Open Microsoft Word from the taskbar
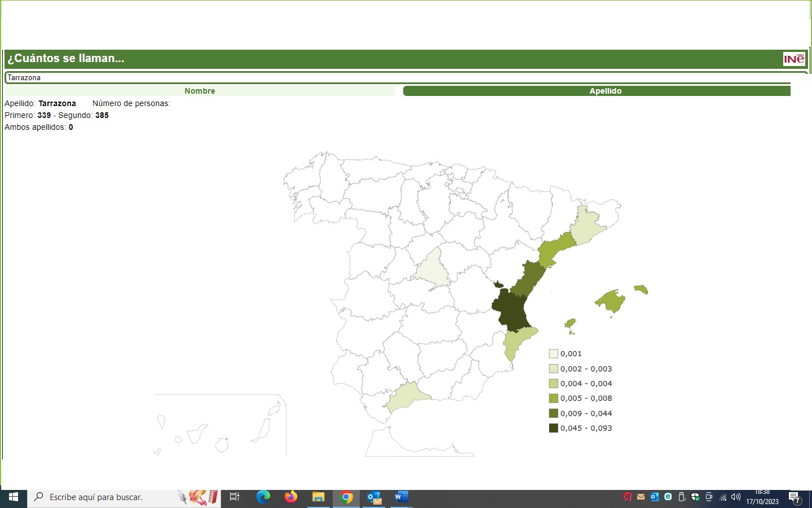Viewport: 812px width, 508px height. (401, 497)
